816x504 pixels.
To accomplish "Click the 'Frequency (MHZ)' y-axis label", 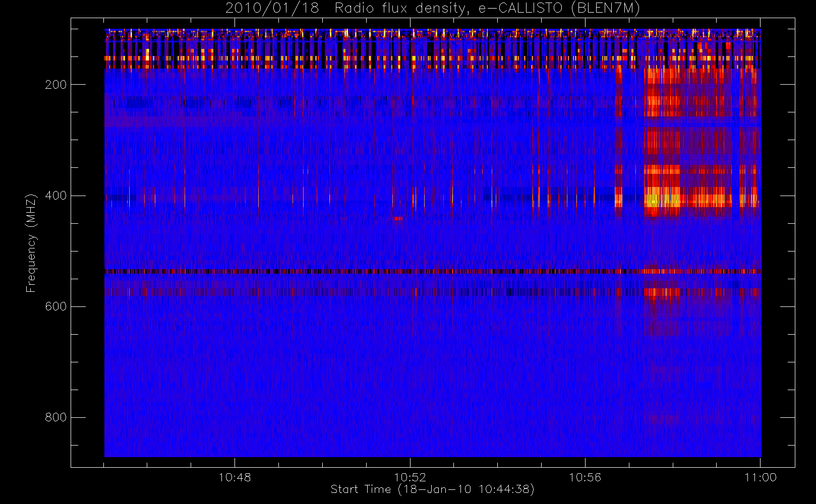I will (x=31, y=243).
